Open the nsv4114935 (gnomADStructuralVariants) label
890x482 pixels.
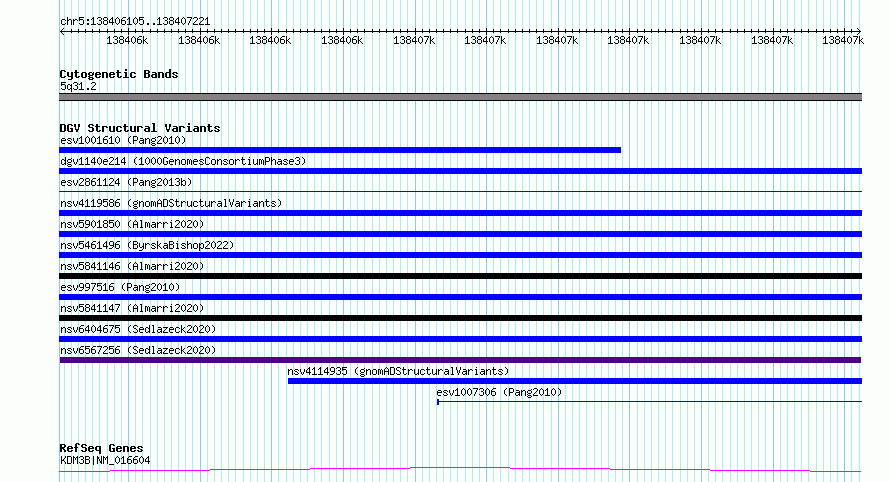coord(398,371)
